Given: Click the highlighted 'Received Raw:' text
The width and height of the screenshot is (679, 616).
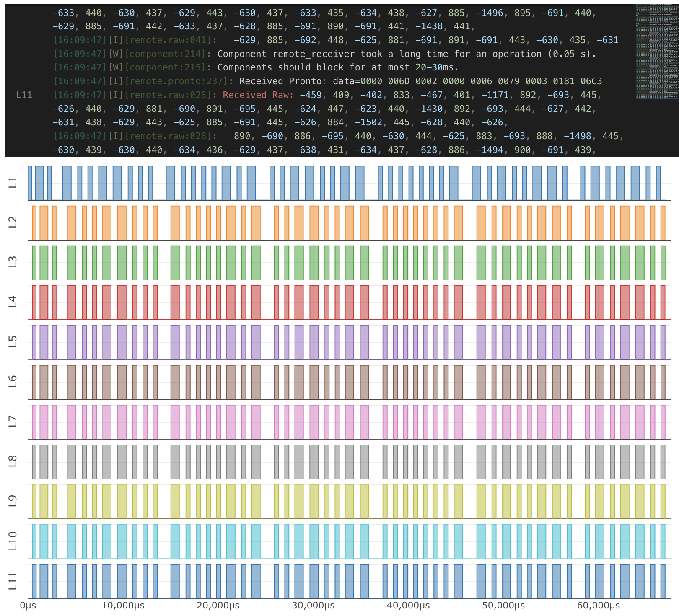Looking at the screenshot, I should pyautogui.click(x=258, y=95).
